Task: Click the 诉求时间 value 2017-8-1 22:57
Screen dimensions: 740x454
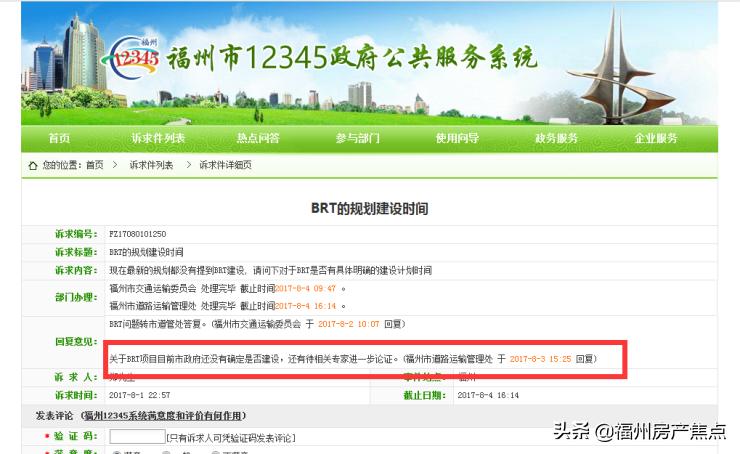Action: pyautogui.click(x=140, y=395)
